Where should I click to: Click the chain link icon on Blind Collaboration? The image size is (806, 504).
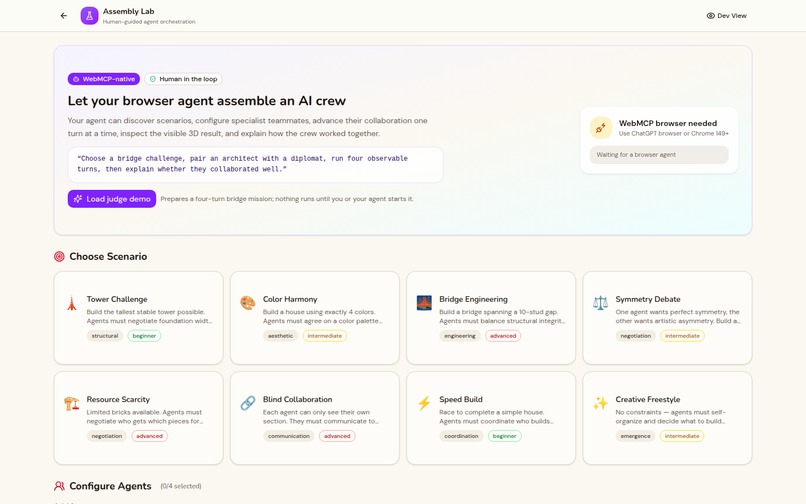(248, 403)
